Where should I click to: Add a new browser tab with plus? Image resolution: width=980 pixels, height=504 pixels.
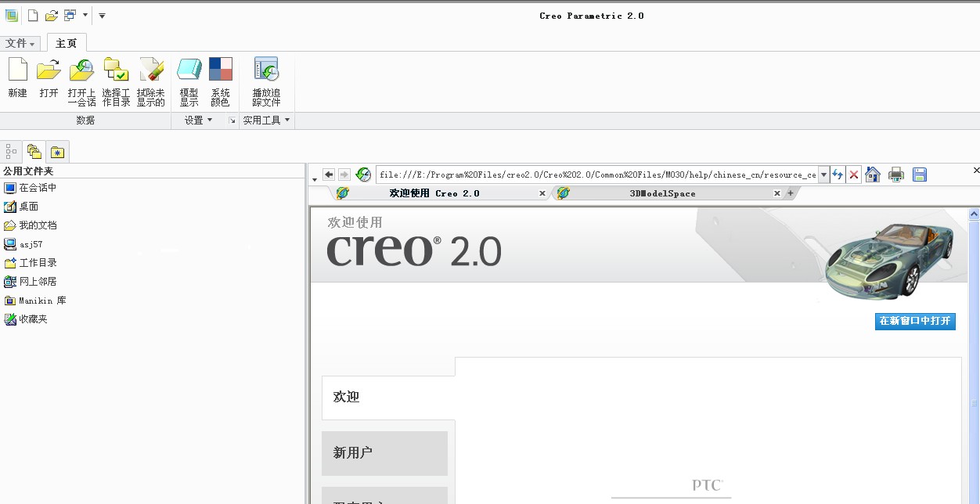point(790,193)
